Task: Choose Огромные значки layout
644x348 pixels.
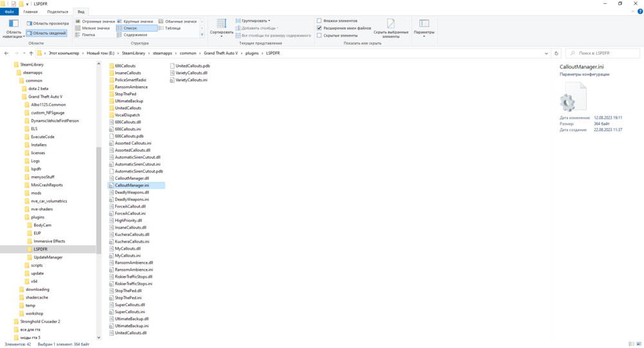Action: click(x=95, y=21)
